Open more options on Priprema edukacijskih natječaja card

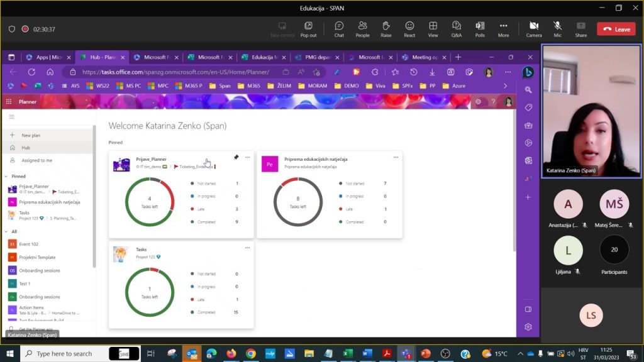click(x=396, y=157)
